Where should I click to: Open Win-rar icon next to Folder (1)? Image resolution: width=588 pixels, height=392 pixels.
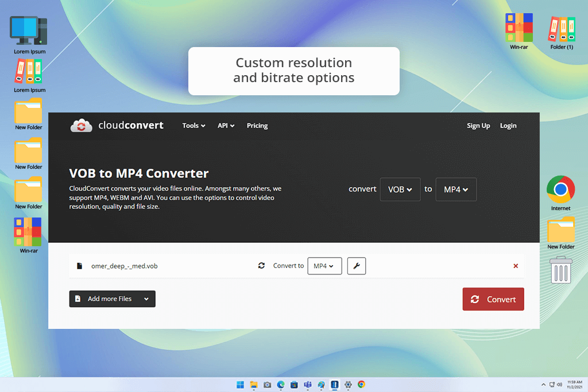point(519,28)
